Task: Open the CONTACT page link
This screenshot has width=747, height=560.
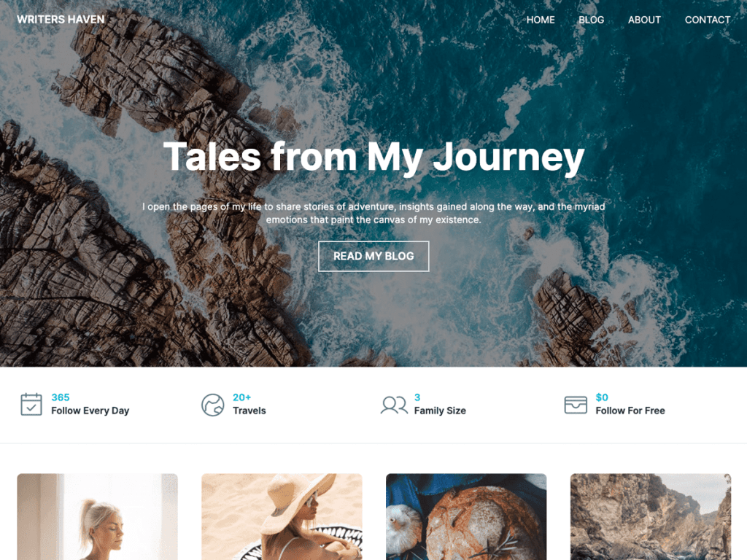Action: pyautogui.click(x=708, y=20)
